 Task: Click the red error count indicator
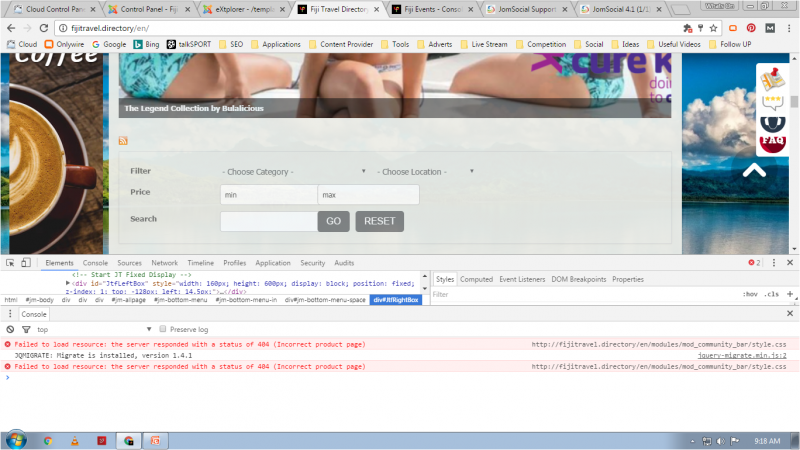tap(754, 262)
